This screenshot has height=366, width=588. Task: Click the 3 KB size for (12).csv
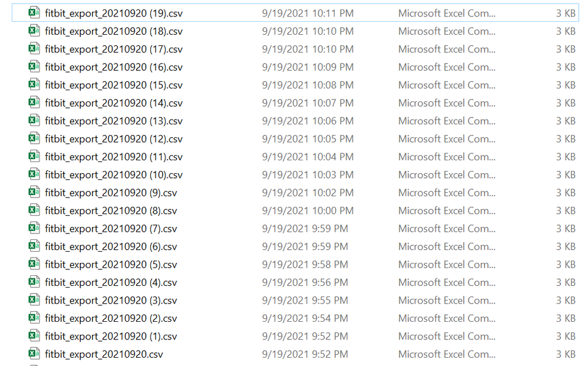coord(566,139)
